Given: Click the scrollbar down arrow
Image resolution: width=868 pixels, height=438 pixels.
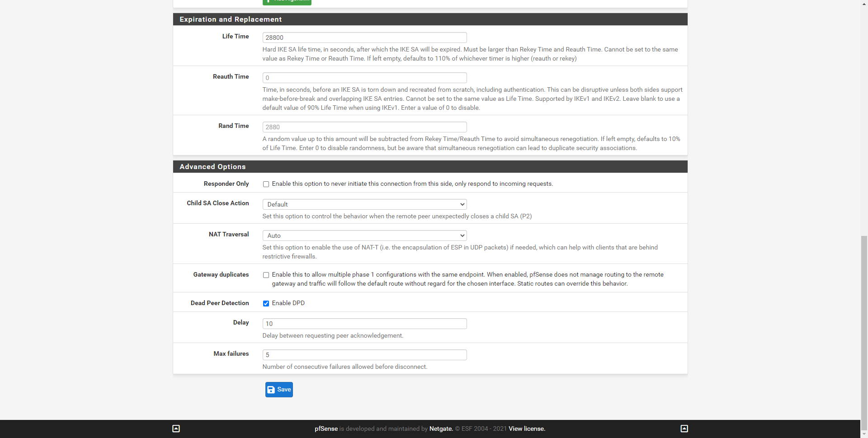Looking at the screenshot, I should click(x=864, y=434).
